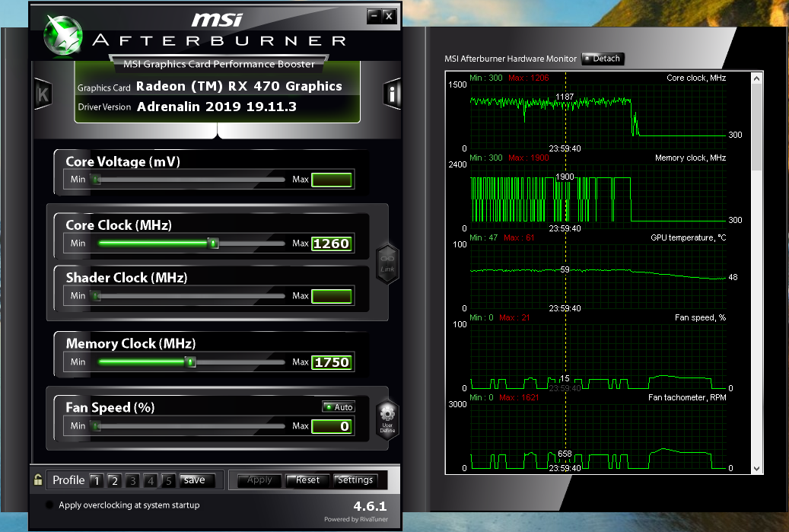This screenshot has height=532, width=789.
Task: Click the Reset button
Action: pos(307,480)
